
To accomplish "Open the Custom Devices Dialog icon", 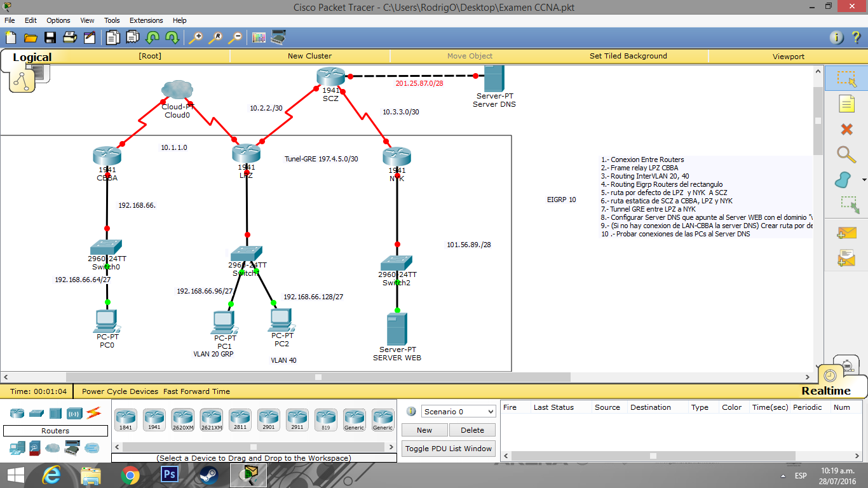I will point(278,37).
